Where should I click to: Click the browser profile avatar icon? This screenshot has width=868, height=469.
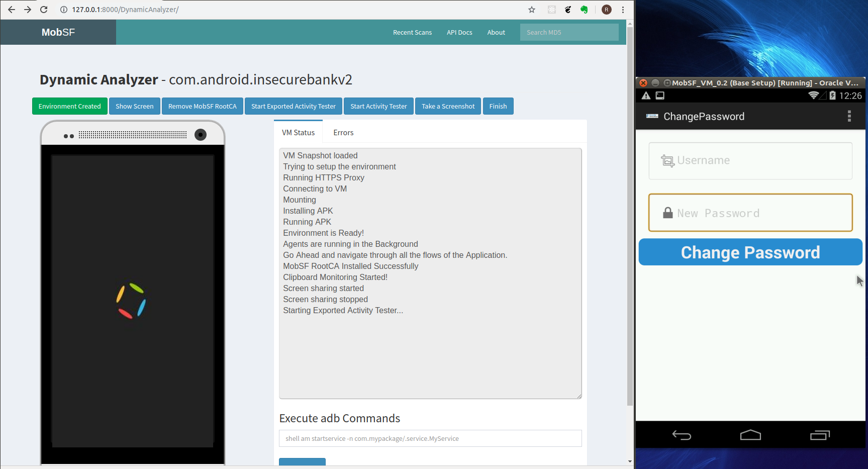pyautogui.click(x=607, y=10)
